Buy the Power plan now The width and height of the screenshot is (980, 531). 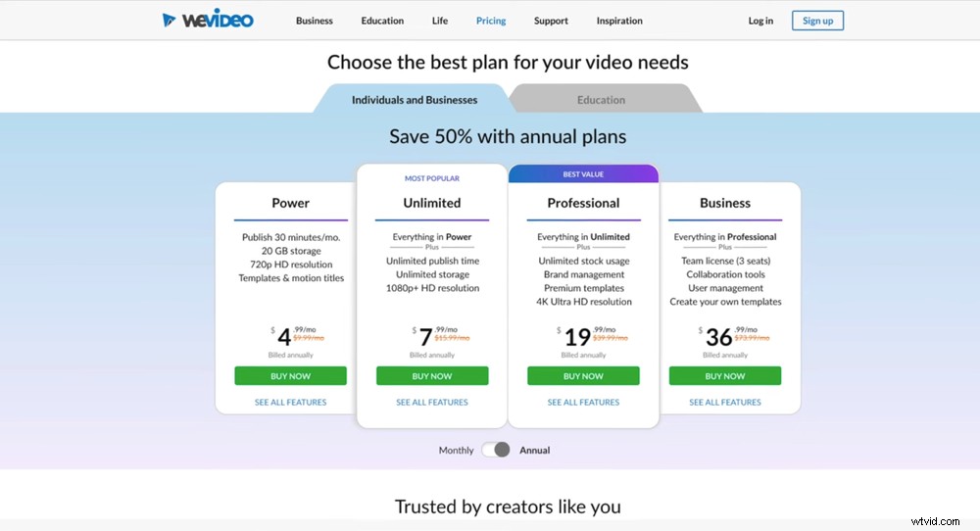coord(290,376)
